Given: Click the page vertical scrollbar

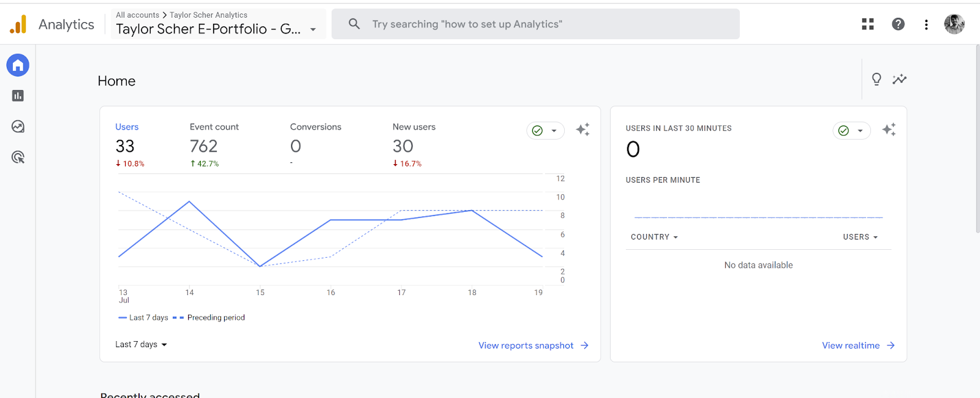Looking at the screenshot, I should (978, 138).
